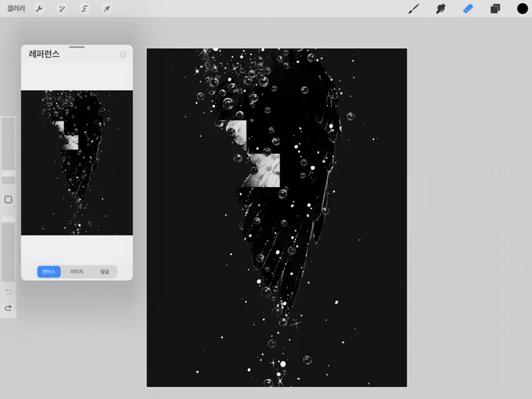This screenshot has width=532, height=399.
Task: Open the 갤러리 (Gallery) view
Action: tap(16, 9)
